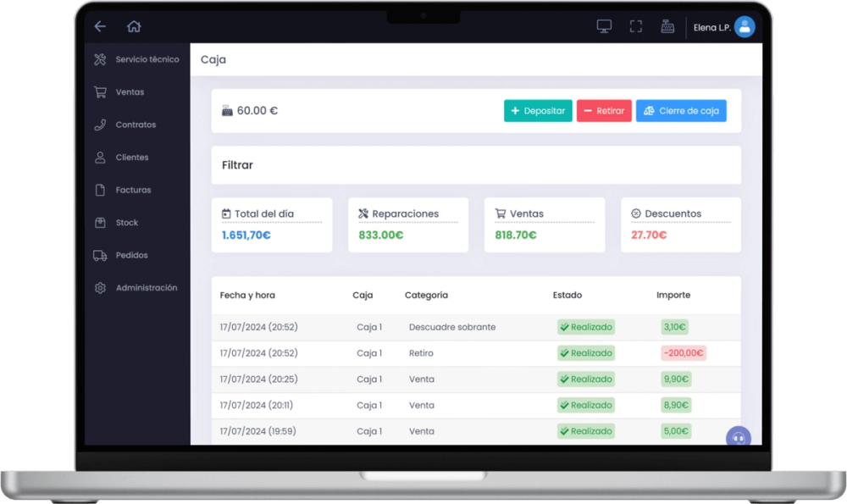
Task: Click the Estado column header
Action: pos(567,296)
